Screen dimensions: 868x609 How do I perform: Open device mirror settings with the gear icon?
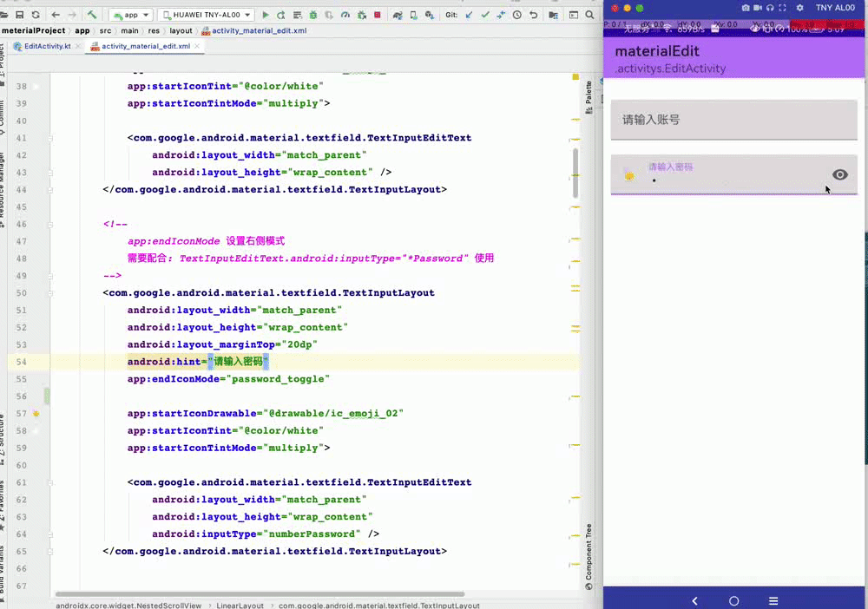pyautogui.click(x=799, y=8)
